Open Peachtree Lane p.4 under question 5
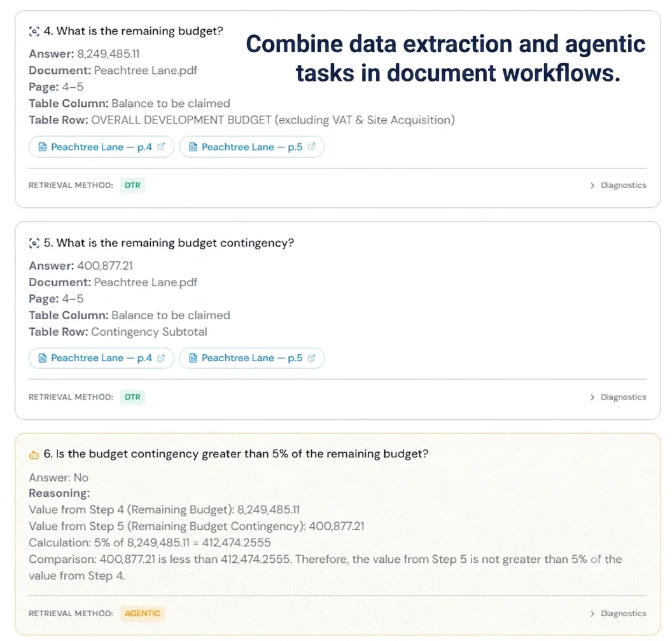The height and width of the screenshot is (641, 672). click(x=102, y=358)
